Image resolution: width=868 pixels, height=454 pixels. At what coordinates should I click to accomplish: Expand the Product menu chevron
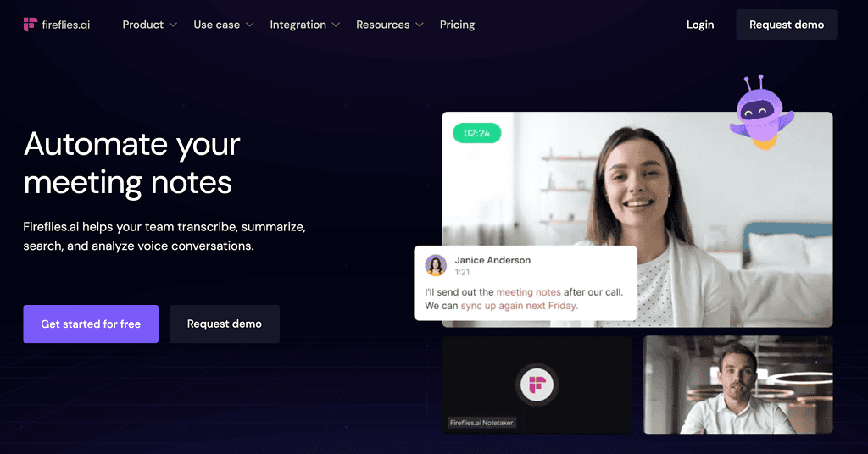pos(173,25)
